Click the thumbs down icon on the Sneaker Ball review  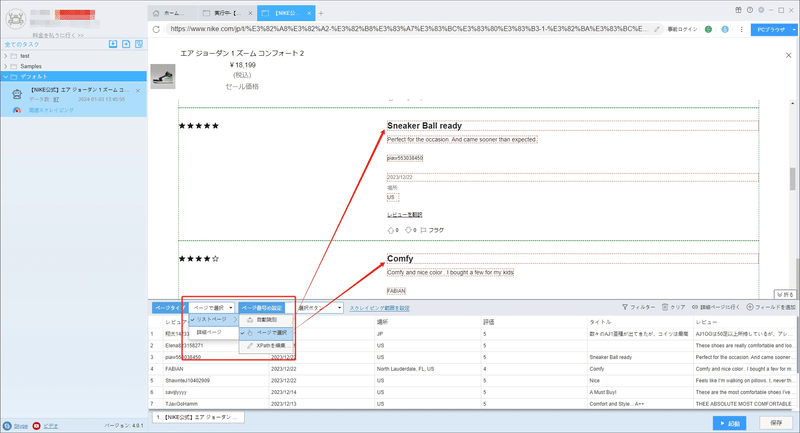click(408, 231)
